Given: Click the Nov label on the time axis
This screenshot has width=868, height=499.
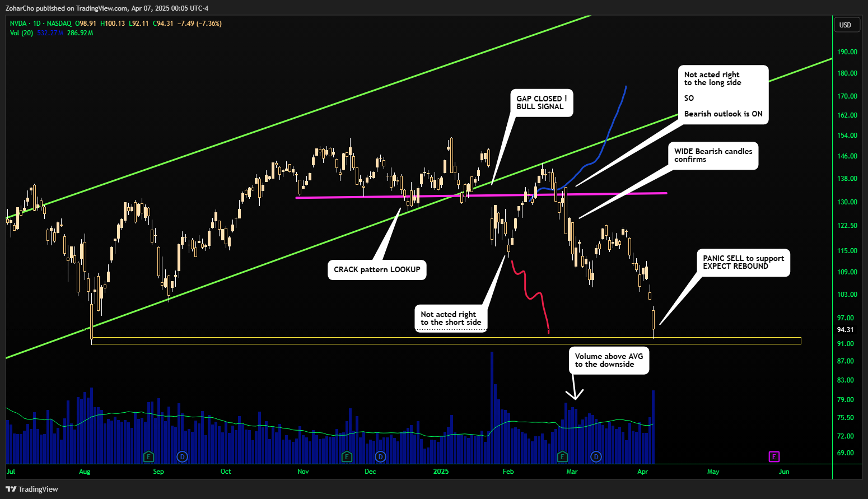Looking at the screenshot, I should pyautogui.click(x=303, y=472).
